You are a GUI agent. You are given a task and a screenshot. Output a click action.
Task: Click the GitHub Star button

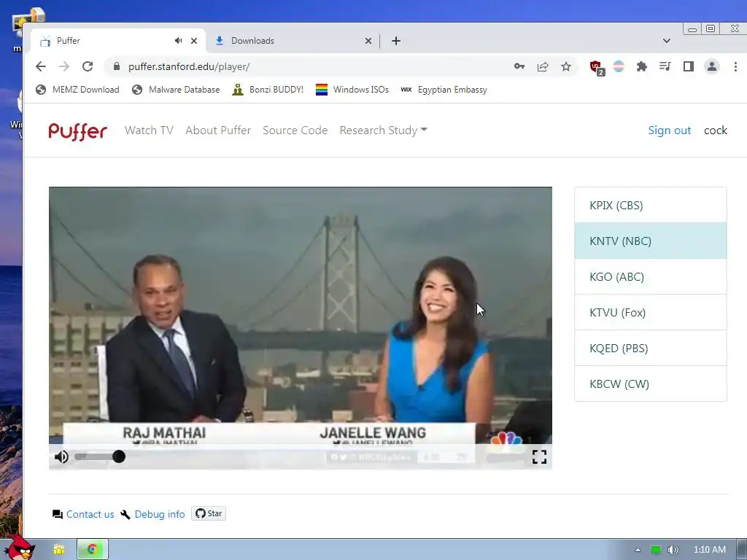209,513
